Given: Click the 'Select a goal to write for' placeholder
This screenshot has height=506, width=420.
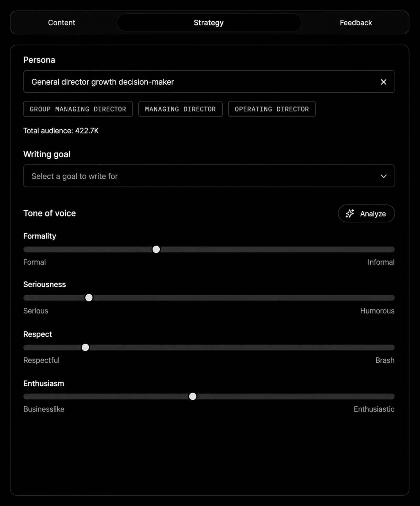Looking at the screenshot, I should [x=75, y=176].
